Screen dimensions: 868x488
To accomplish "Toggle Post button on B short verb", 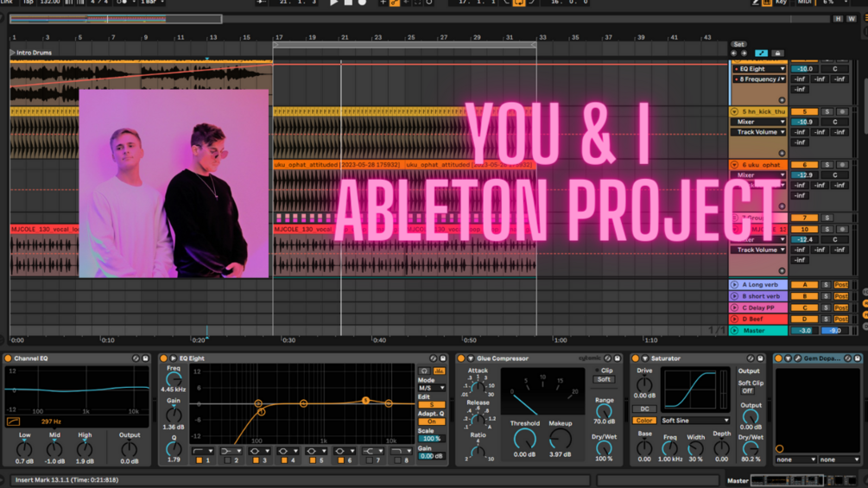I will (841, 296).
